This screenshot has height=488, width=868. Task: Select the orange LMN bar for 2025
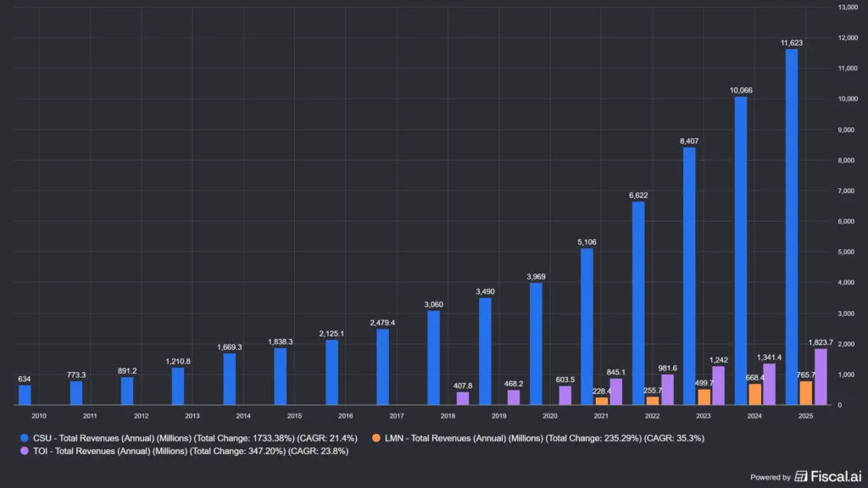coord(806,393)
